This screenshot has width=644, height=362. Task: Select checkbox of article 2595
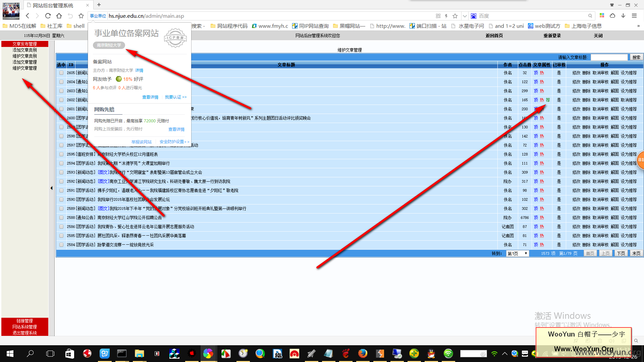pos(61,154)
